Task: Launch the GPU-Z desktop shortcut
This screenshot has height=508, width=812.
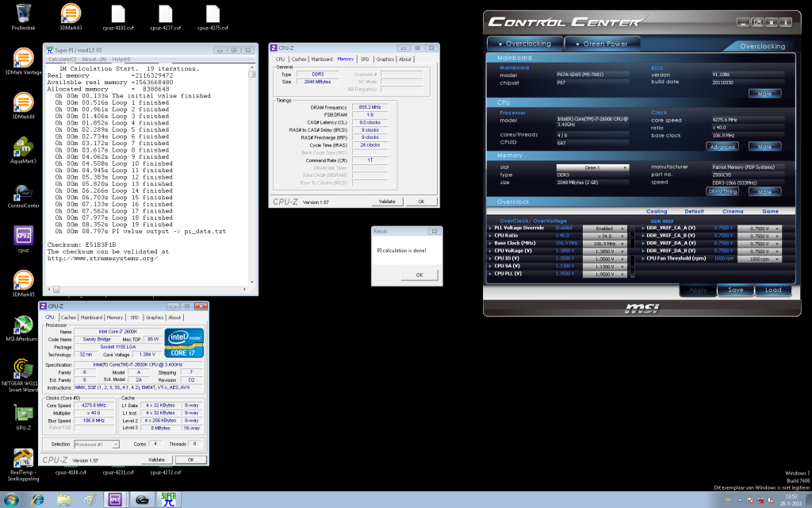Action: 23,418
